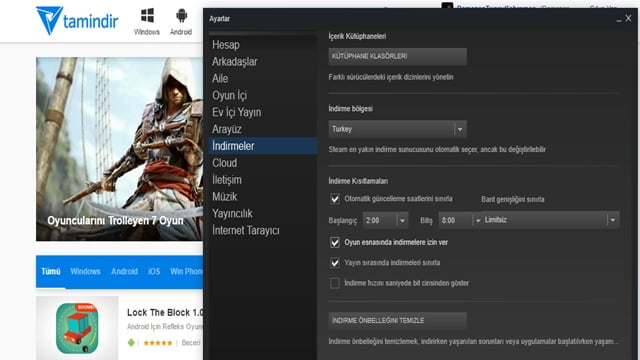
Task: Open the Bitiş 8:00 time dropdown
Action: point(460,220)
